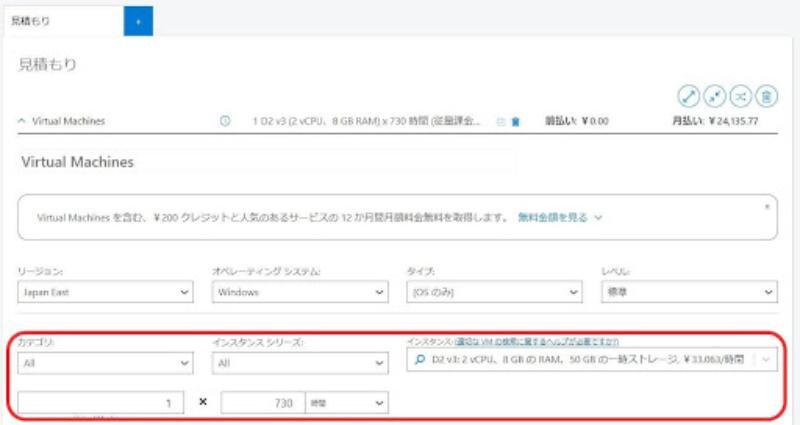
Task: Click the info icon beside Virtual Machines
Action: tap(225, 121)
